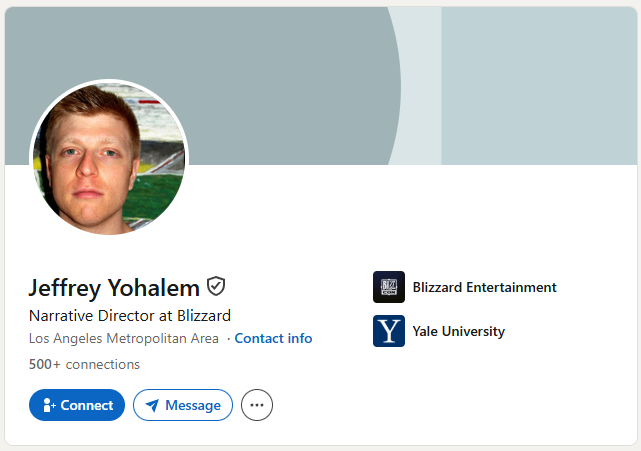The width and height of the screenshot is (641, 451).
Task: Click the Blizzard Entertainment logo icon
Action: [389, 287]
